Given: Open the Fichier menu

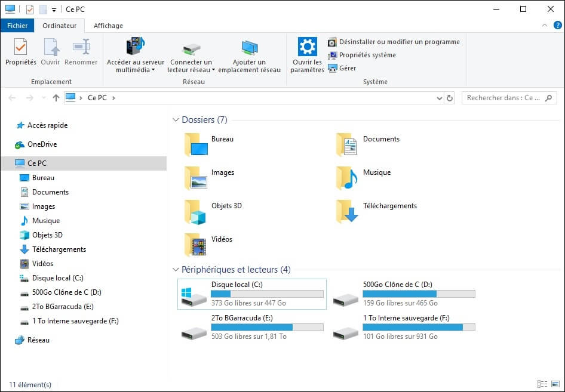Looking at the screenshot, I should (17, 26).
